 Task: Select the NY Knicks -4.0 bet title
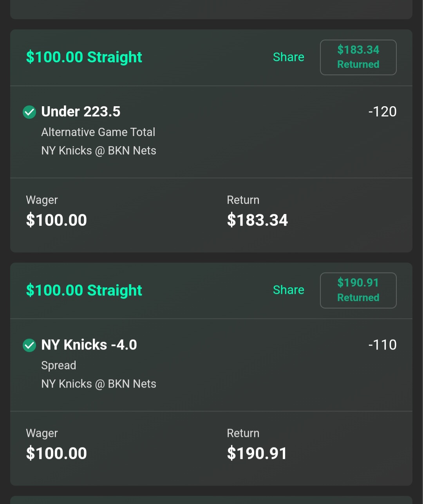point(89,345)
